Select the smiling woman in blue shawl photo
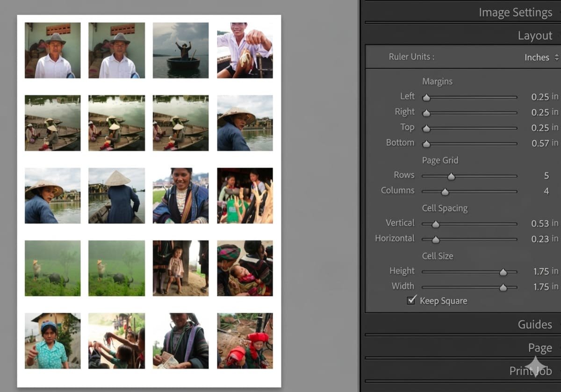 tap(180, 195)
